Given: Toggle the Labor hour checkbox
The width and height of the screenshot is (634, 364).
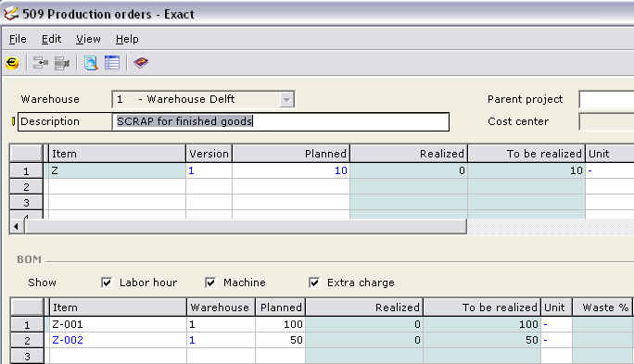Looking at the screenshot, I should (107, 282).
